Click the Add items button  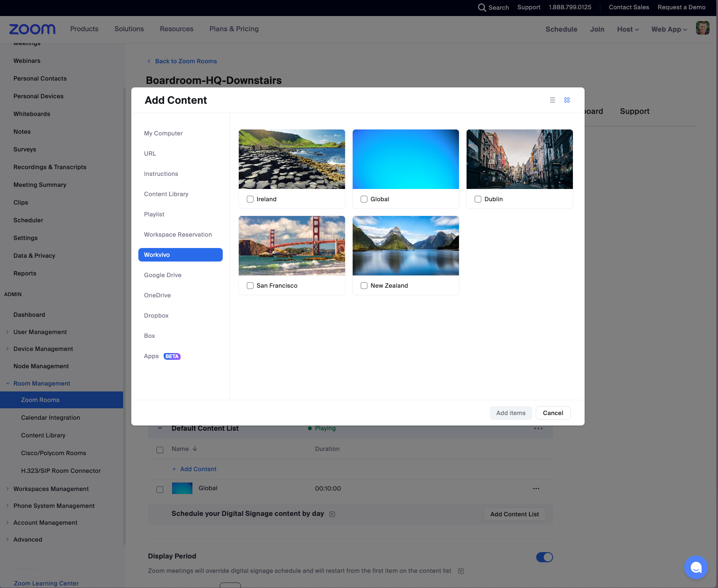pos(511,413)
